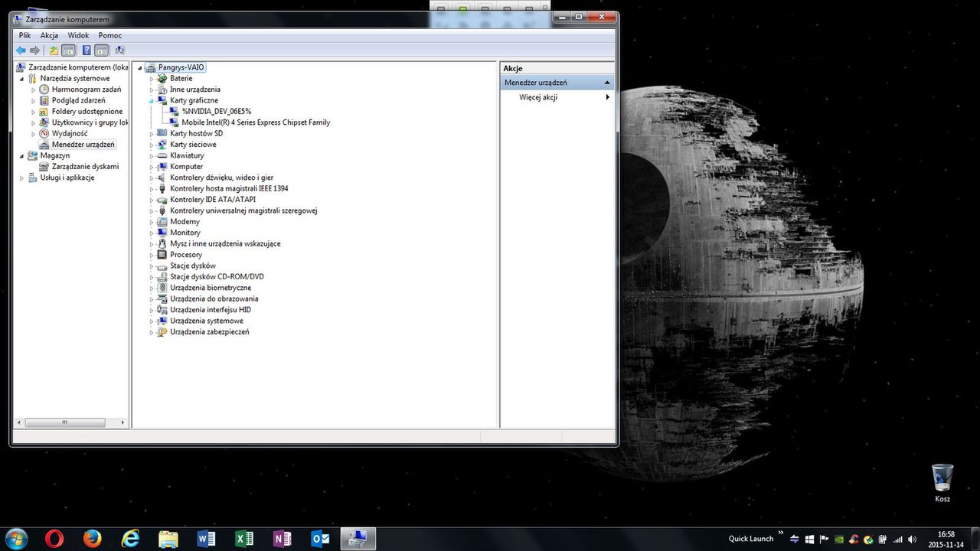
Task: Click the Inne urządzenia unknown-device icon
Action: [x=162, y=90]
